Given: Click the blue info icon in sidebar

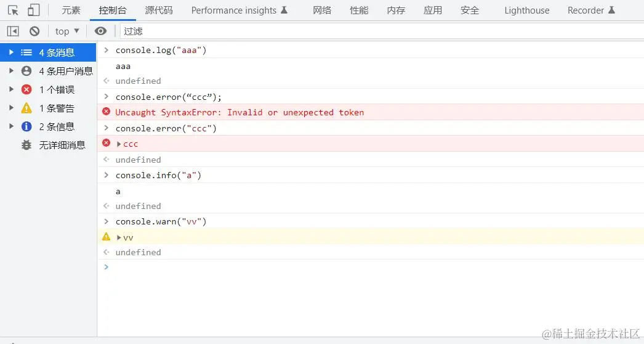Looking at the screenshot, I should click(x=26, y=126).
